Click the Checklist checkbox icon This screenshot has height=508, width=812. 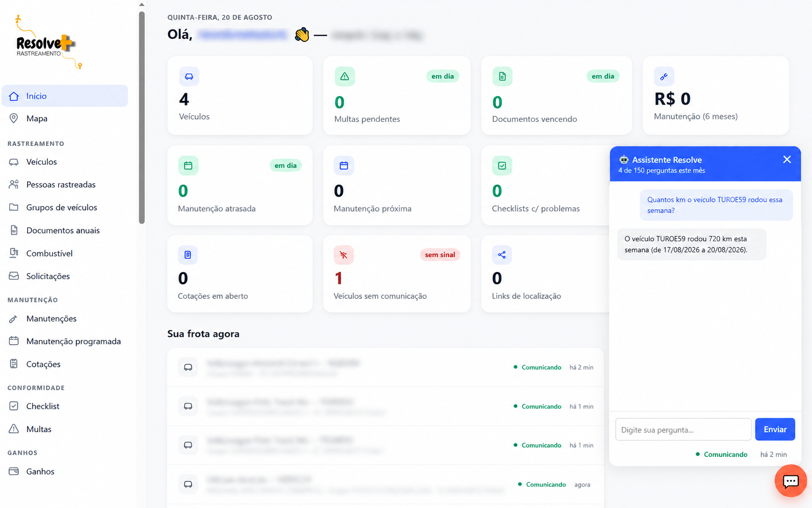(x=14, y=406)
